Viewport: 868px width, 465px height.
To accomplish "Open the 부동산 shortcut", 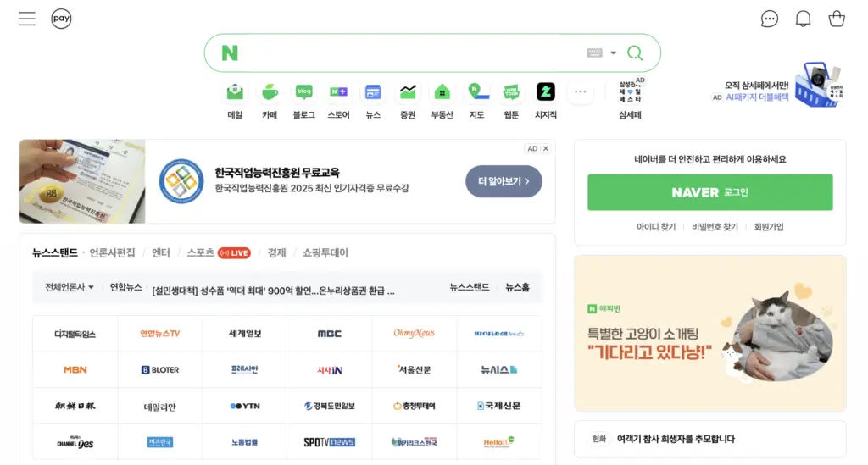I will pyautogui.click(x=442, y=101).
